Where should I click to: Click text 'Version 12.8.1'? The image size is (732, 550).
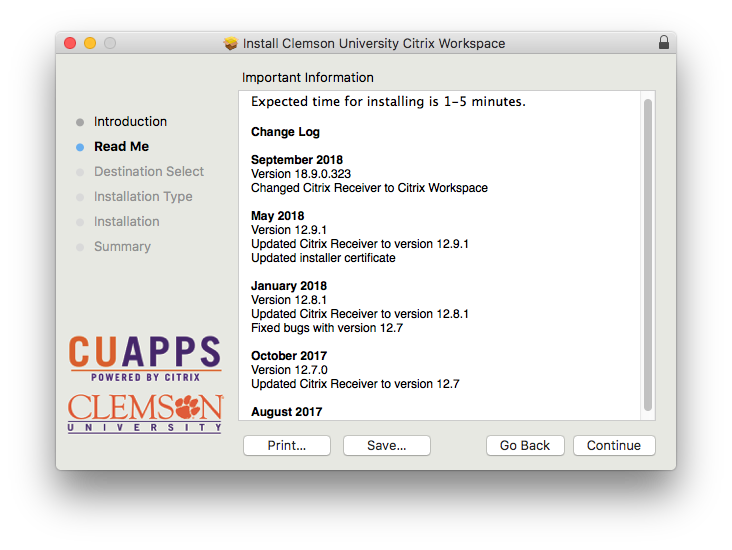(289, 300)
